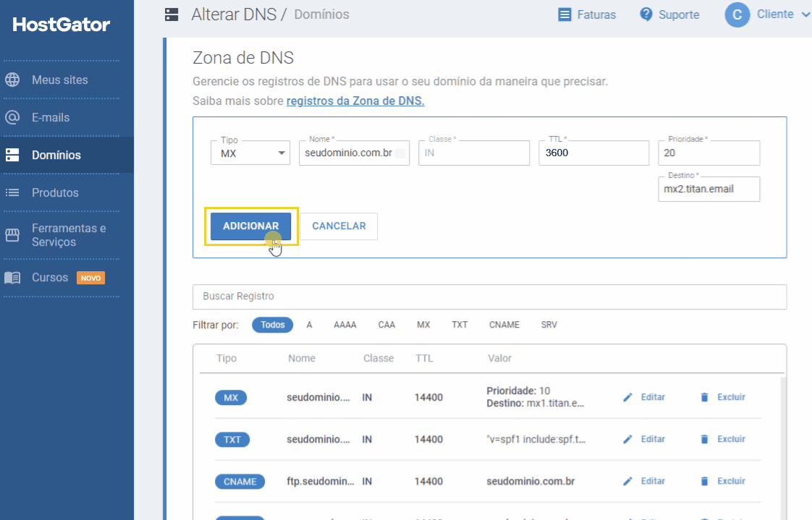Image resolution: width=812 pixels, height=520 pixels.
Task: Click pencil icon in the TXT record row
Action: click(627, 439)
